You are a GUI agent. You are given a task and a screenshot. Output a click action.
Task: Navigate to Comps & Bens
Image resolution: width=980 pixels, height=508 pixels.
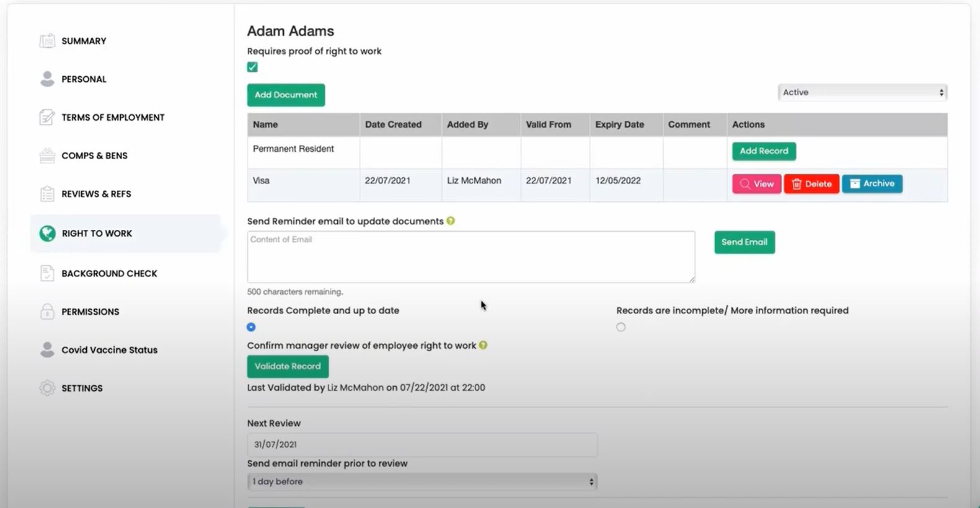click(x=94, y=155)
